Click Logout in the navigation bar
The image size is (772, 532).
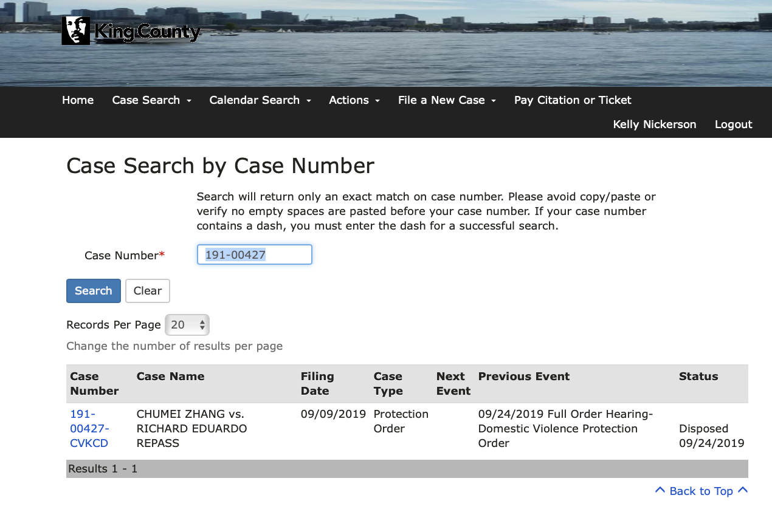(733, 124)
